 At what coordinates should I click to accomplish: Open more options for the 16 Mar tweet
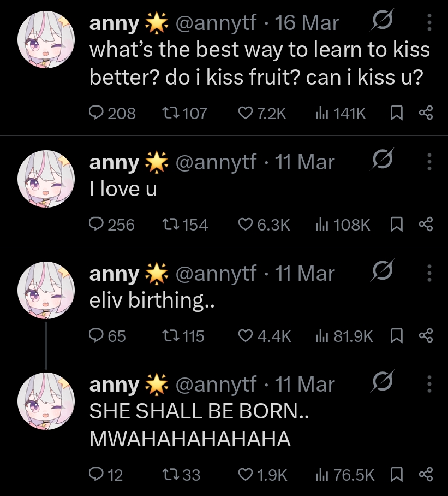pos(429,22)
